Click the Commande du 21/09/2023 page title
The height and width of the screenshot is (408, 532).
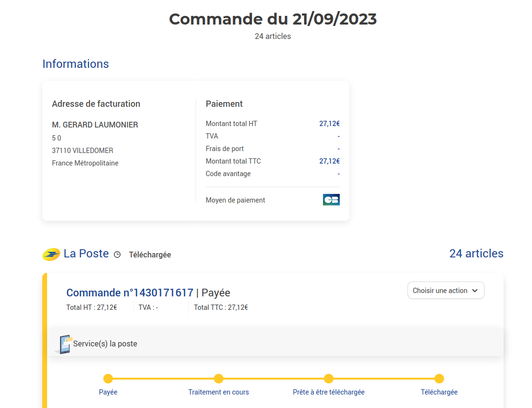coord(272,19)
